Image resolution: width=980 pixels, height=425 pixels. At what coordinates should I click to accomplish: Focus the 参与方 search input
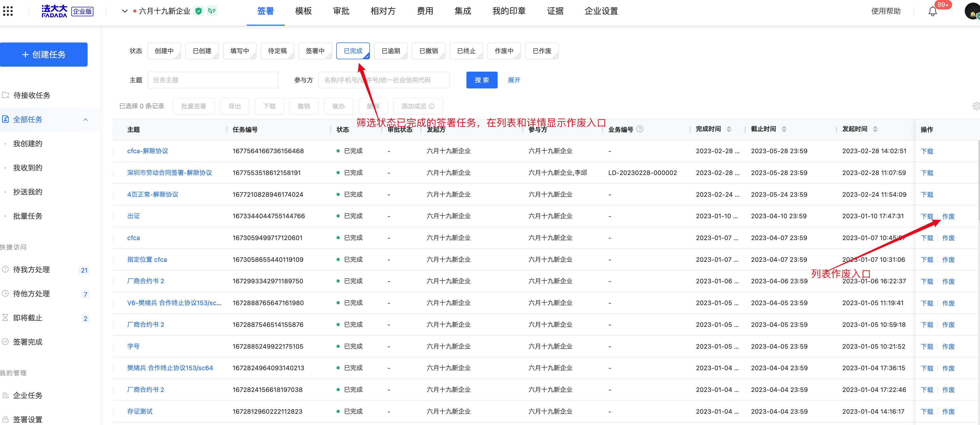(x=384, y=80)
